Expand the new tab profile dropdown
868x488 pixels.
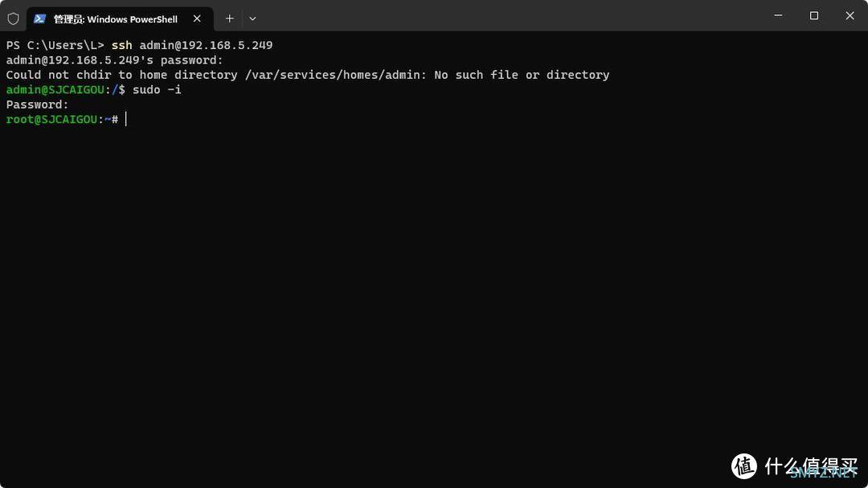coord(252,18)
